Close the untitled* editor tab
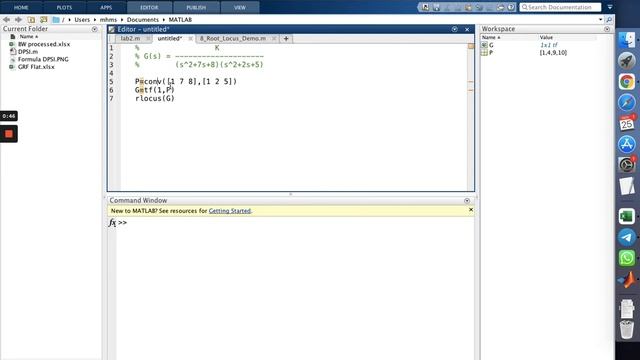The image size is (640, 360). tap(190, 38)
